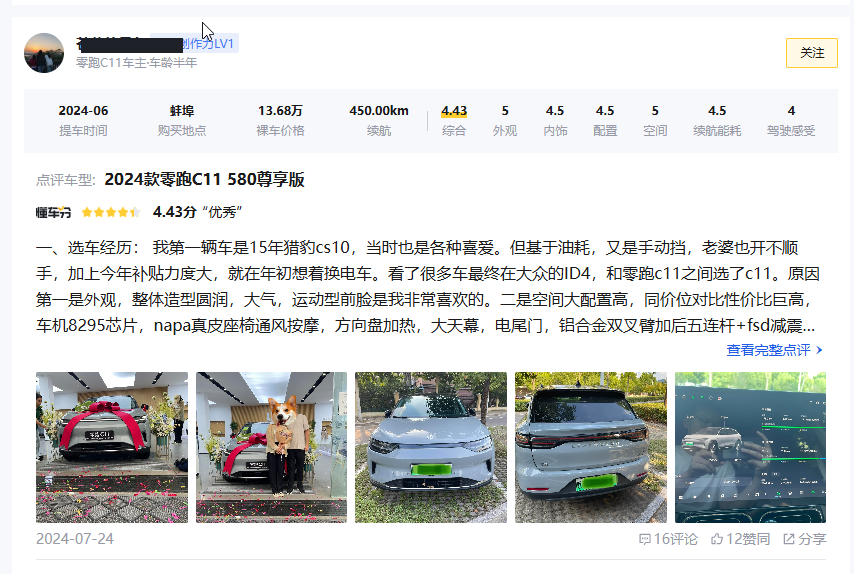Expand the review via the 查看完整点评 arrow
The width and height of the screenshot is (854, 574).
pyautogui.click(x=819, y=350)
